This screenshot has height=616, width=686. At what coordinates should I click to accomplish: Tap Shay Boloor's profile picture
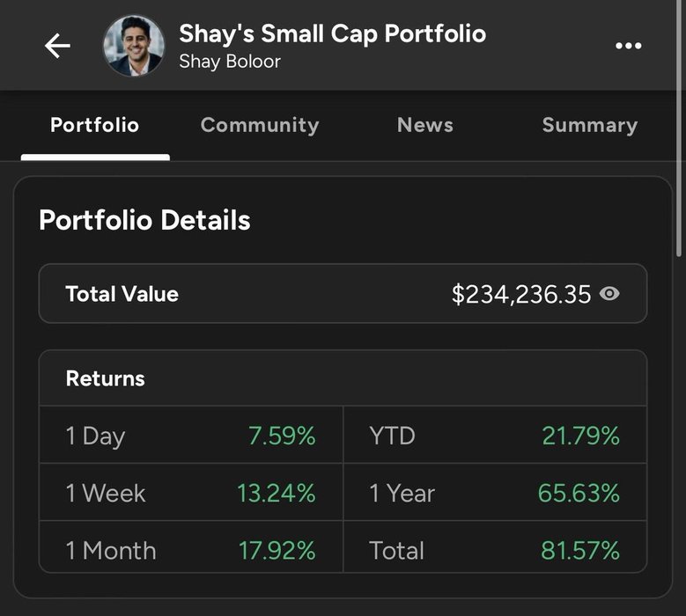[134, 46]
